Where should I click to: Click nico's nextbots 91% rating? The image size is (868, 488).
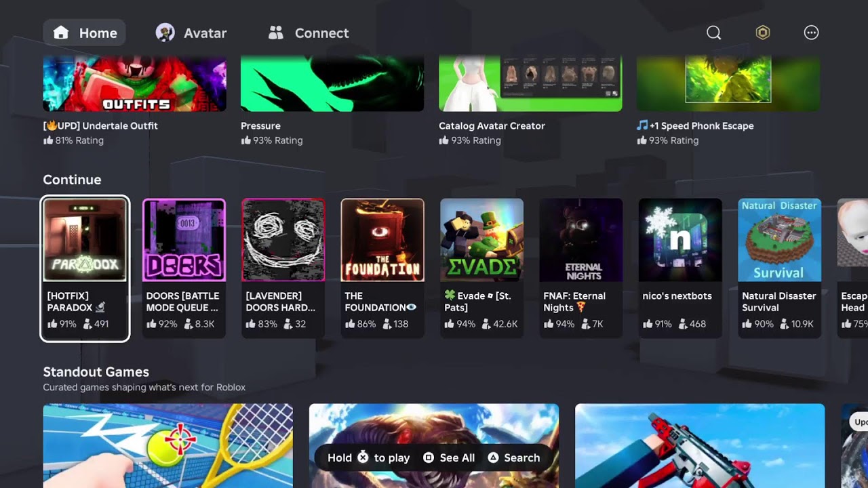(658, 324)
